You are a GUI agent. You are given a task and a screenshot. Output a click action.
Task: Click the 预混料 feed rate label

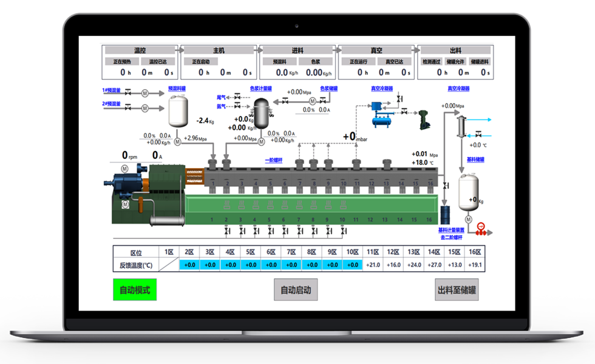280,61
